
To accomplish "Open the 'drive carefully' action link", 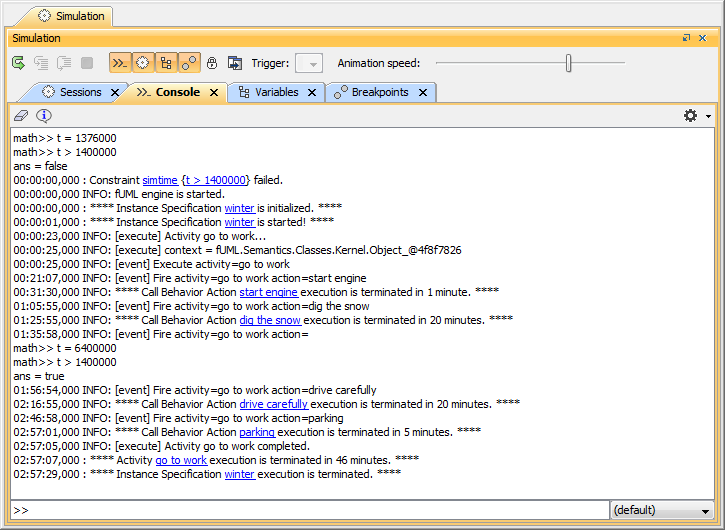I will pos(273,404).
